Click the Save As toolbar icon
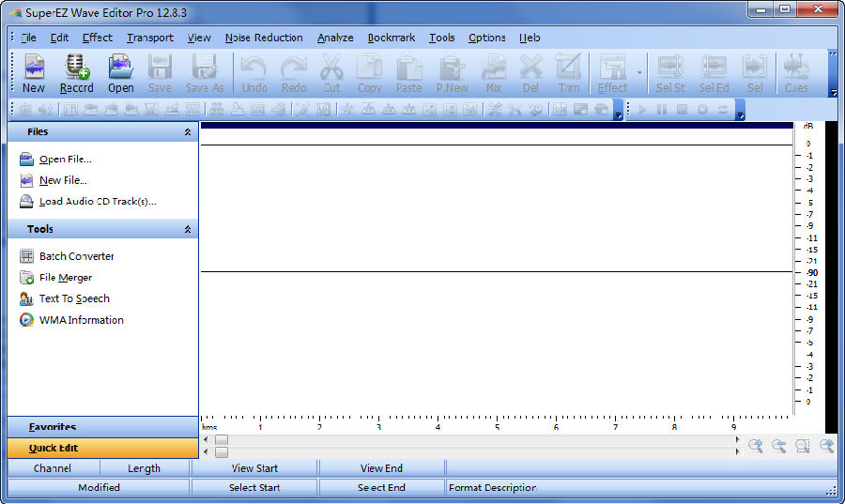The height and width of the screenshot is (504, 845). click(x=205, y=74)
